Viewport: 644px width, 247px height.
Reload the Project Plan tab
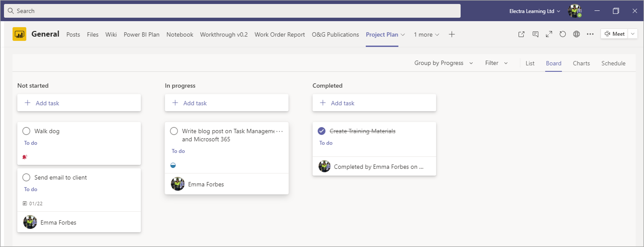[x=563, y=34]
